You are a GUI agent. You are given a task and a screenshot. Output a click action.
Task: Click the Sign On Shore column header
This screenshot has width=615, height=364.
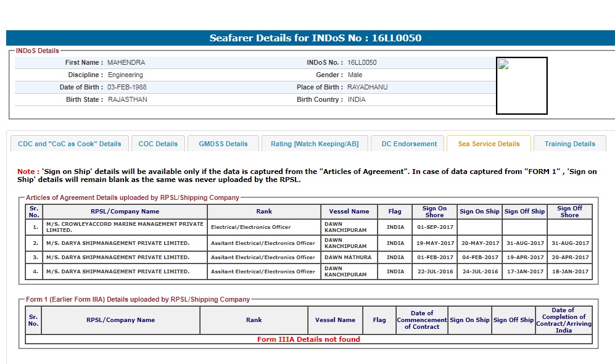434,212
